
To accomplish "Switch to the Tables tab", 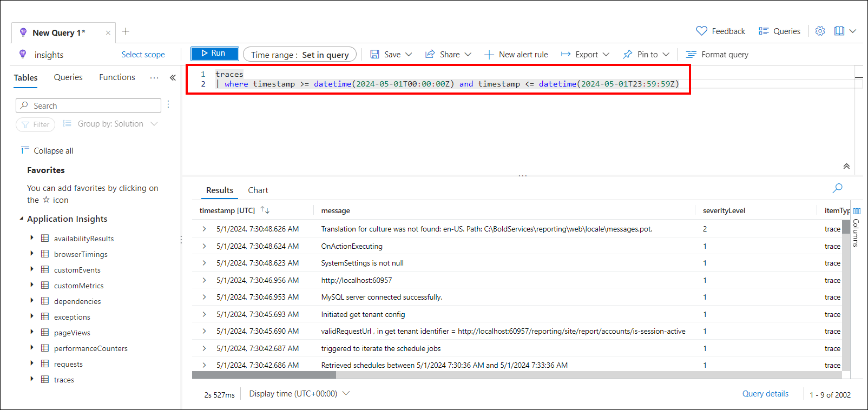I will pyautogui.click(x=26, y=78).
